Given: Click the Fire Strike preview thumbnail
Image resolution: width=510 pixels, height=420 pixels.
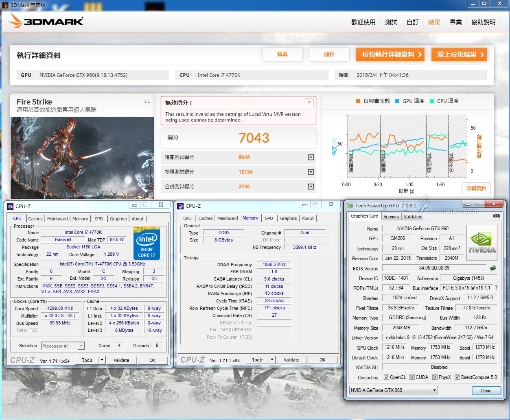Looking at the screenshot, I should pos(82,158).
